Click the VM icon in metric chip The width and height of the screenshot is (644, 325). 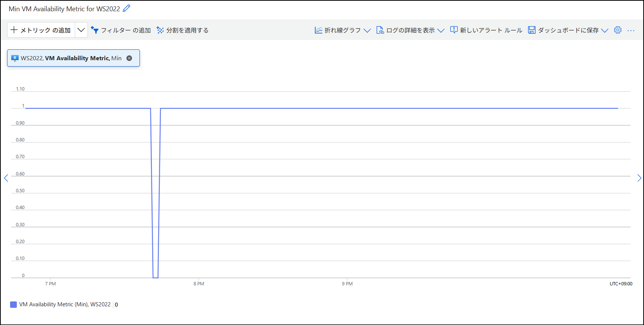[15, 58]
